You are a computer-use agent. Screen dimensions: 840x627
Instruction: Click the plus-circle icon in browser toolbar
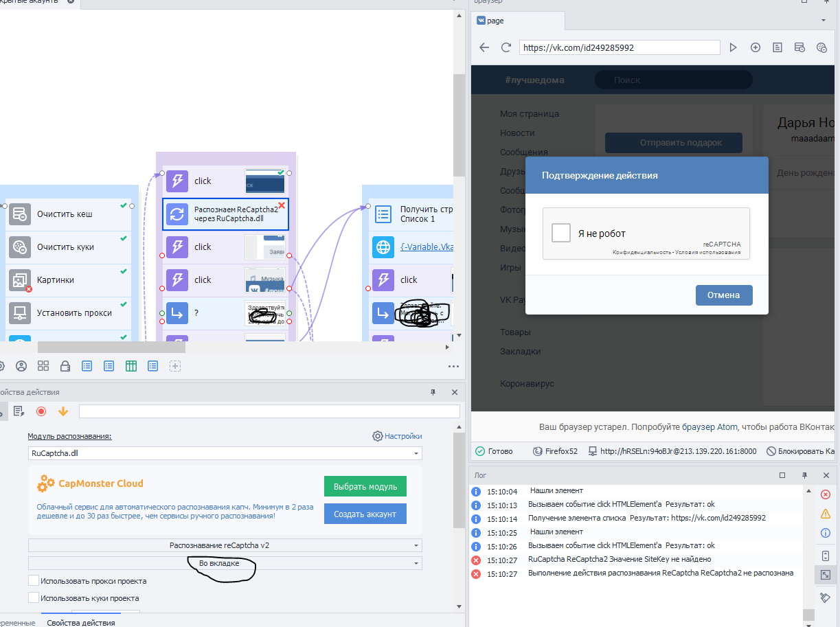756,47
